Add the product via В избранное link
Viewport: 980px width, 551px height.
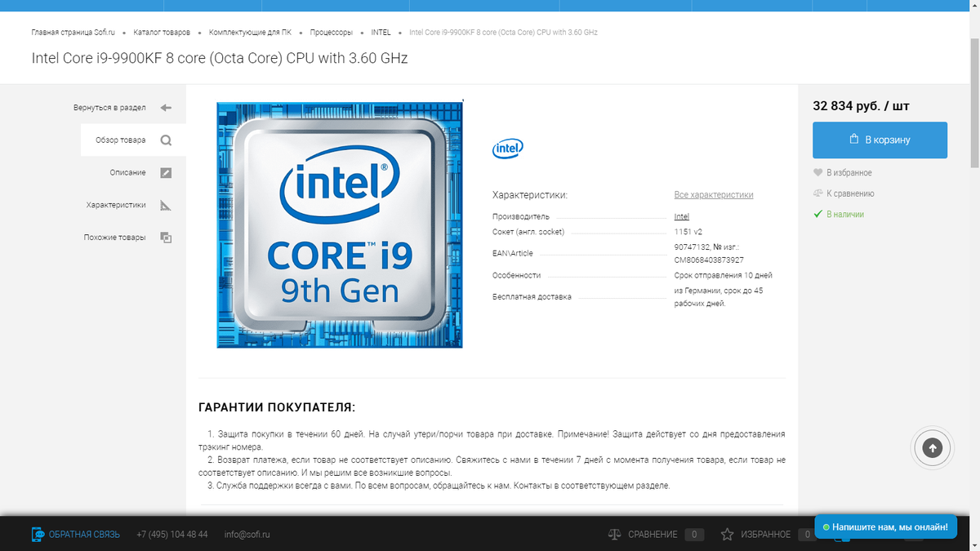point(849,173)
